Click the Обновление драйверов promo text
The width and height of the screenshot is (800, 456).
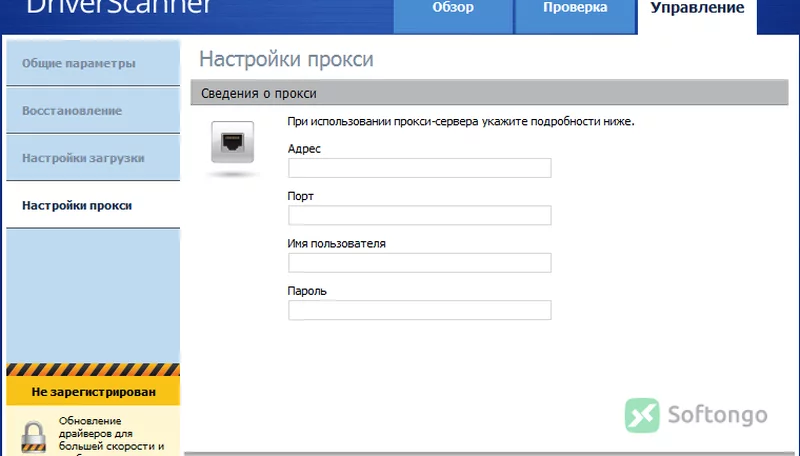click(111, 436)
